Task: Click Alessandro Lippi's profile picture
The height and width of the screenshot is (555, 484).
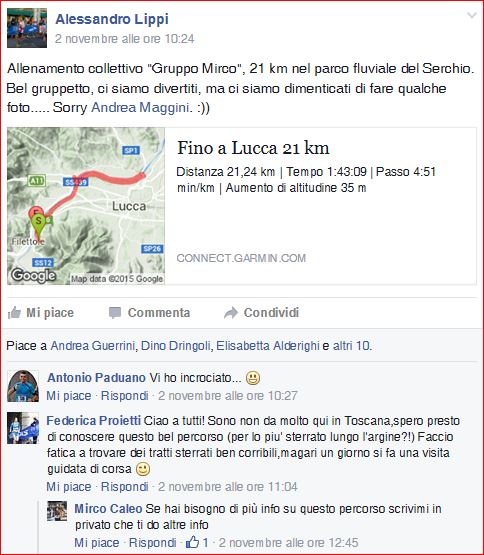Action: pos(27,28)
